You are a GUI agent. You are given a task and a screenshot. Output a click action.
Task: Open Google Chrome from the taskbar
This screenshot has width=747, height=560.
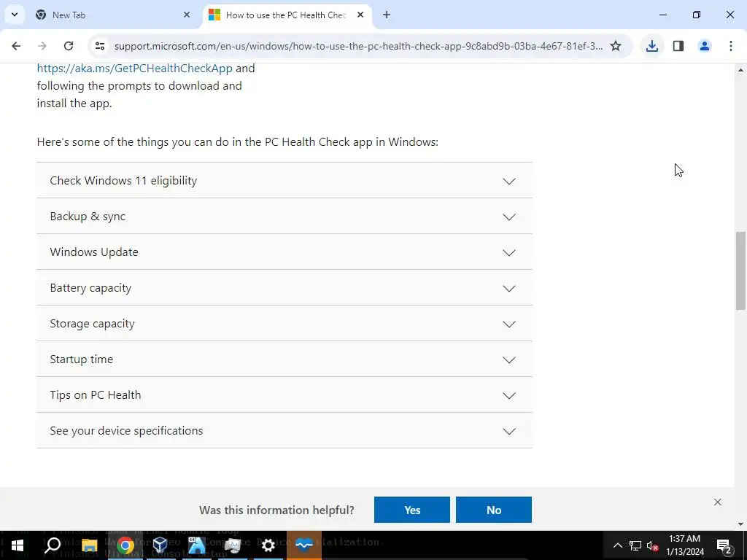click(125, 545)
